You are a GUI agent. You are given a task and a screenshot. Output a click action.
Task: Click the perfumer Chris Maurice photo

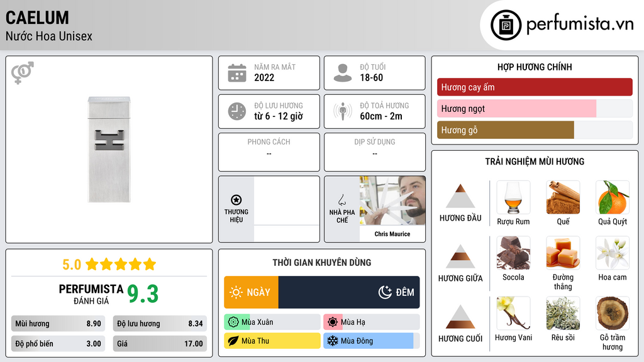(x=392, y=200)
